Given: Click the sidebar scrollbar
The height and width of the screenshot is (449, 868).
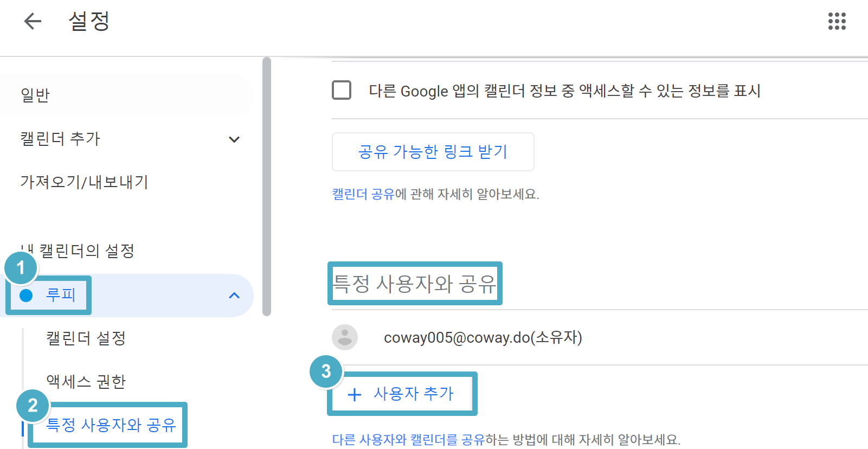Looking at the screenshot, I should coord(266,186).
